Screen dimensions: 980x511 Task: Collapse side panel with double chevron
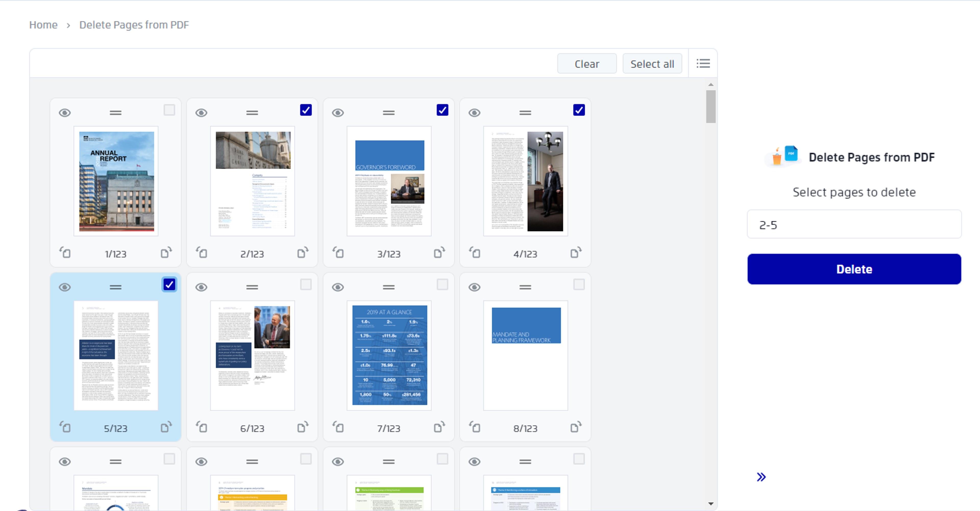(x=761, y=477)
